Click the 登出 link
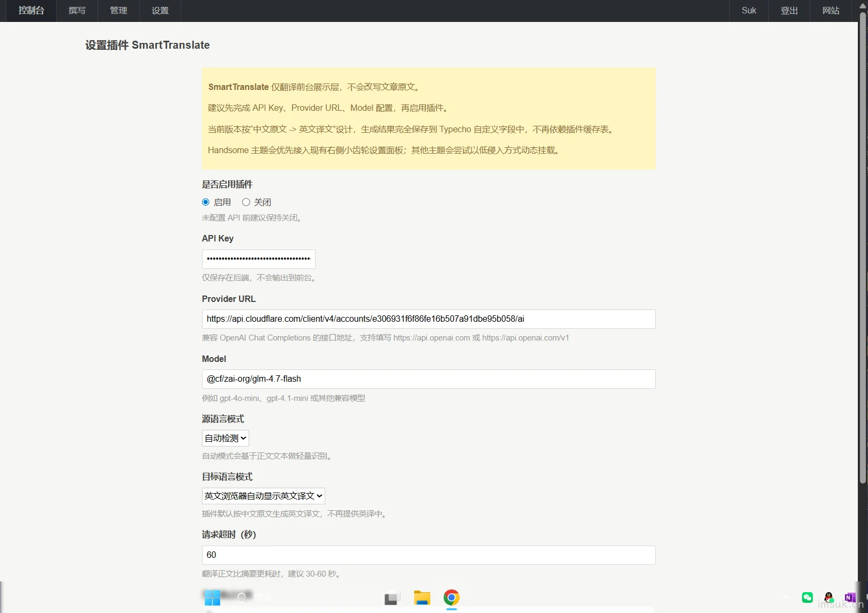Image resolution: width=868 pixels, height=613 pixels. pyautogui.click(x=789, y=11)
